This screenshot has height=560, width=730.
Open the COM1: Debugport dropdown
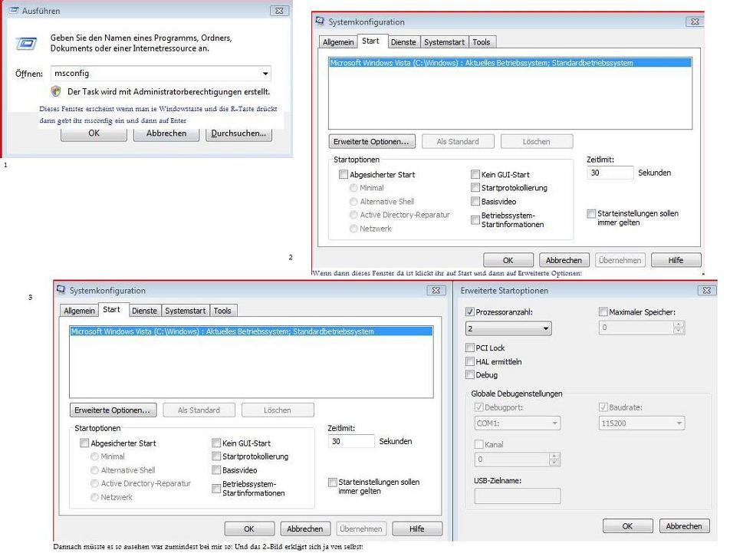[518, 423]
